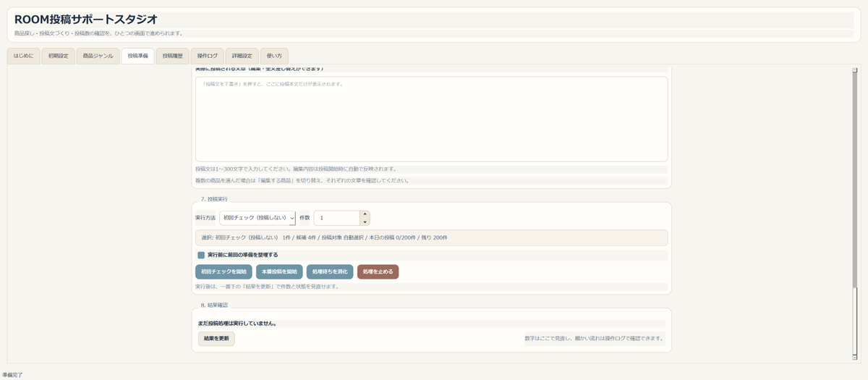Click the hint text starting 実行後は、一番下の
Viewport: 868px width, 380px height.
pos(267,287)
